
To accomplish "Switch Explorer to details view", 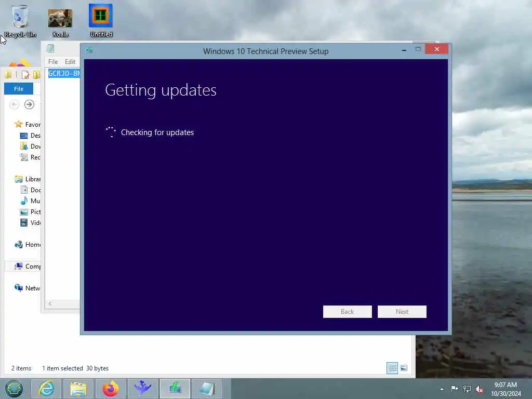I will (392, 368).
